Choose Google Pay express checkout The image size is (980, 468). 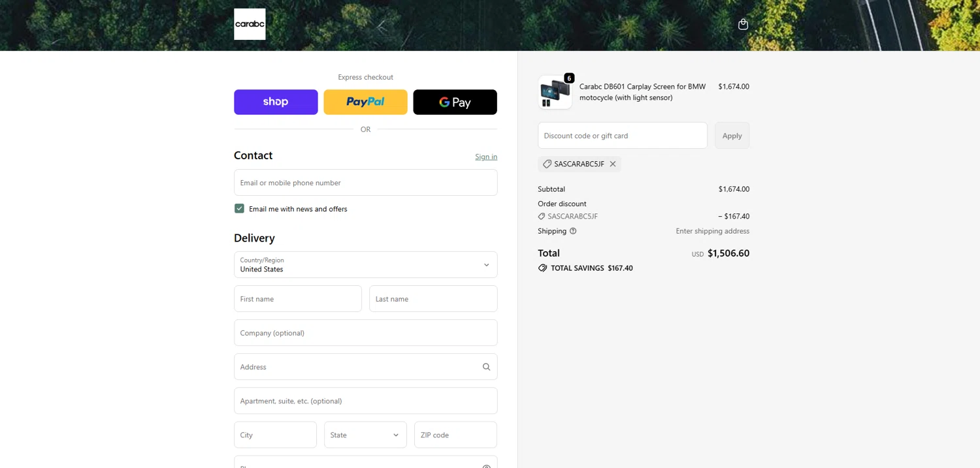(x=455, y=102)
